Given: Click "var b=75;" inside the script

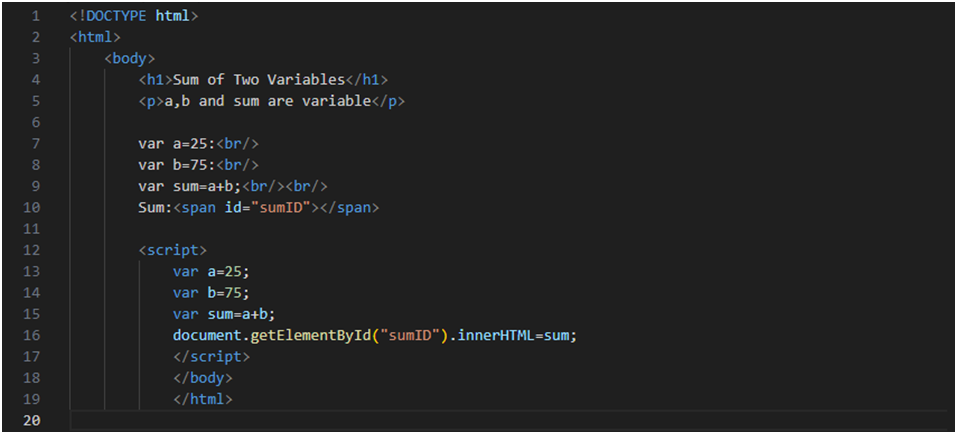Looking at the screenshot, I should click(211, 292).
